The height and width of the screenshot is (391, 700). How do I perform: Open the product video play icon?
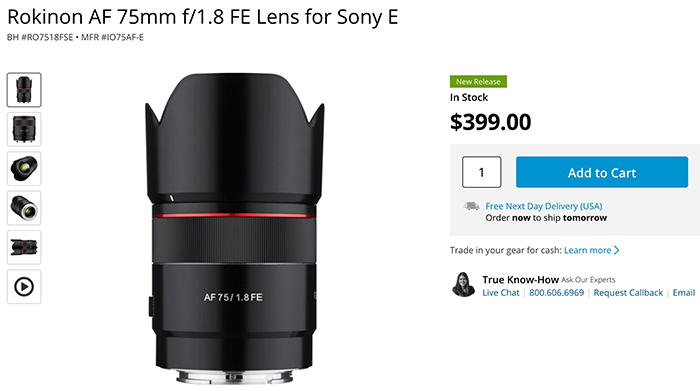point(24,287)
